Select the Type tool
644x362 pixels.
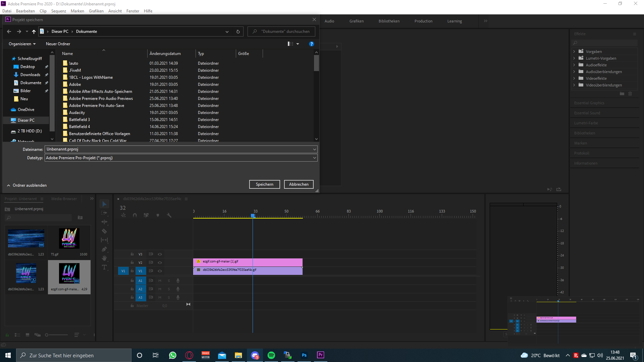(x=104, y=267)
